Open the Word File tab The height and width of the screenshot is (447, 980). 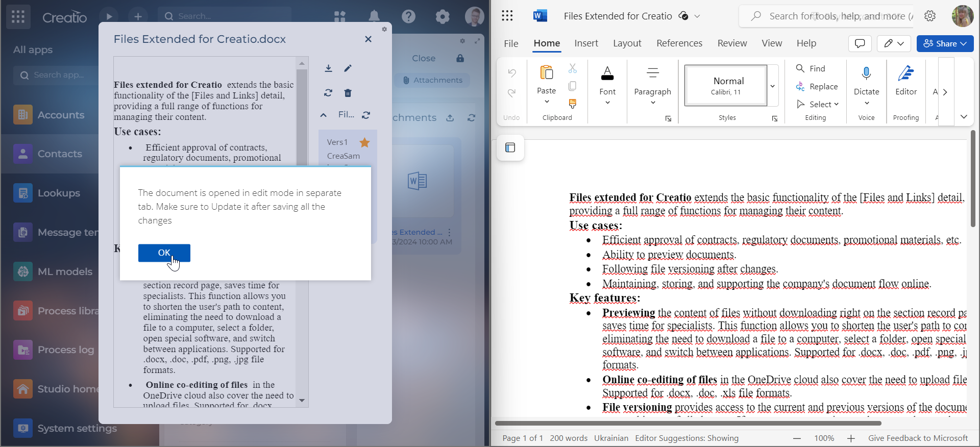click(x=511, y=43)
